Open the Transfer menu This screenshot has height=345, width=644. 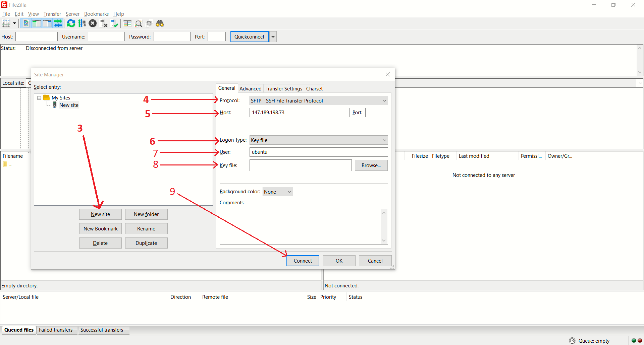pyautogui.click(x=52, y=14)
